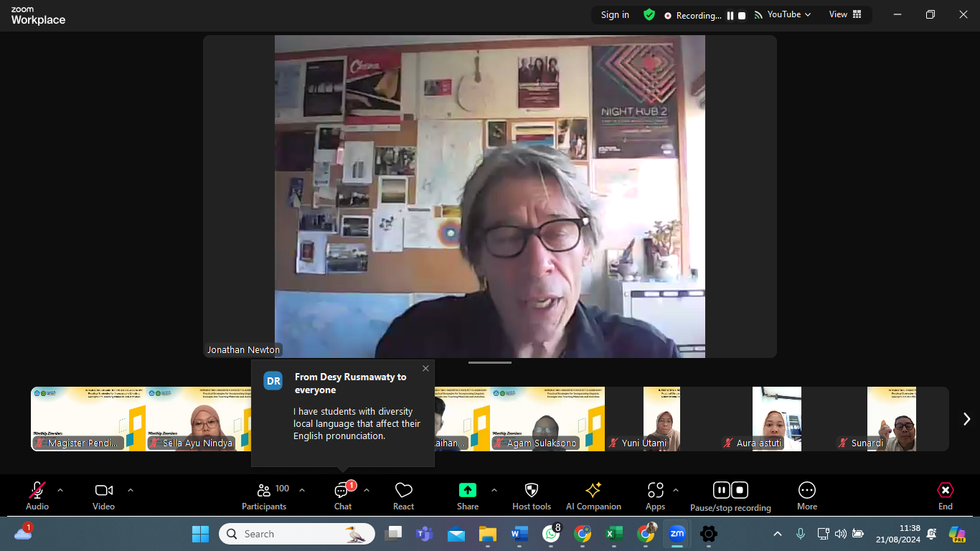
Task: Expand audio settings arrow beside Audio
Action: [60, 490]
